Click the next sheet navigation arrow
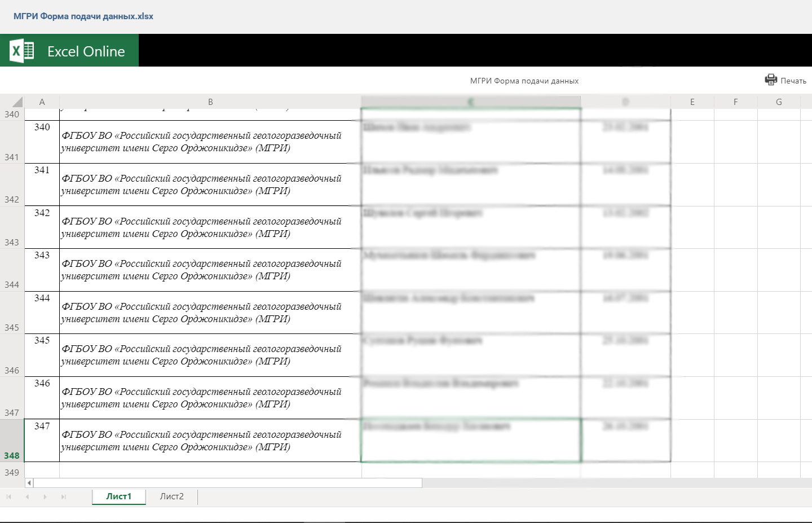Screen dimensions: 812x523 (x=45, y=497)
